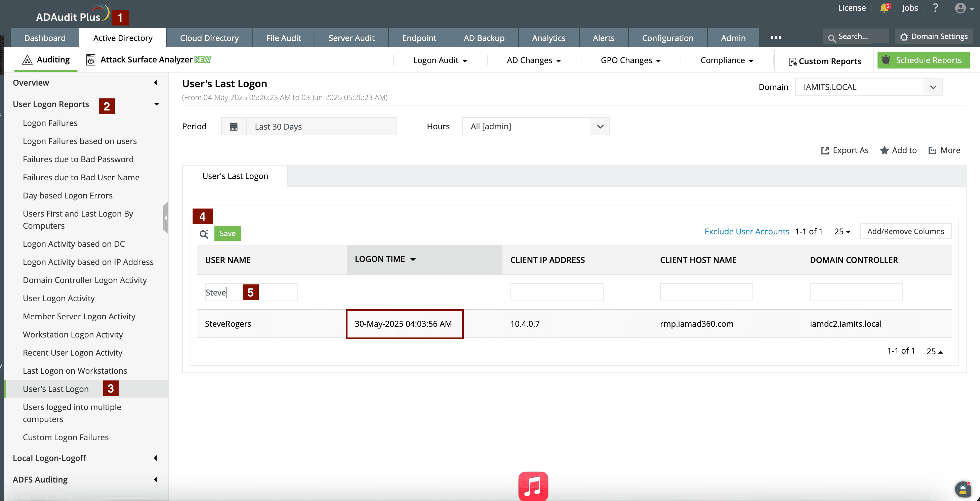Click the Domain Settings gear icon
The width and height of the screenshot is (980, 501).
point(904,37)
